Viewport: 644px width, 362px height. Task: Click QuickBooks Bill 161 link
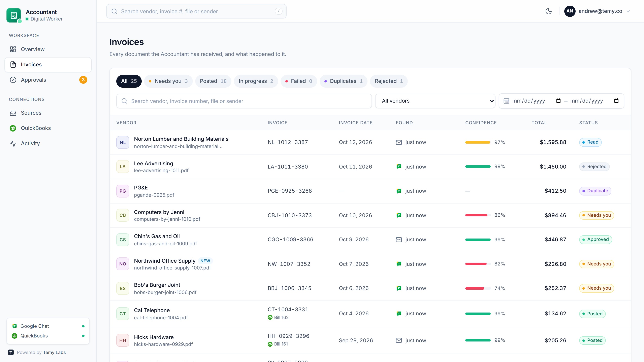[x=278, y=344]
